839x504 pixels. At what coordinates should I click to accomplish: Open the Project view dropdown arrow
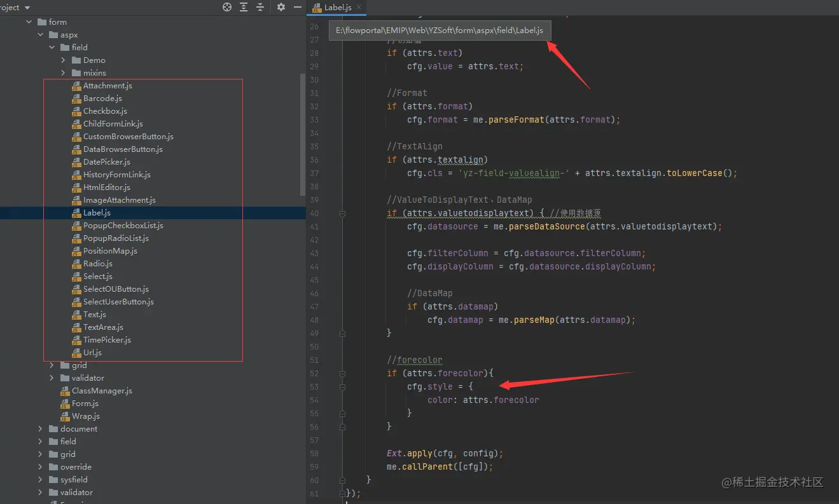click(27, 8)
